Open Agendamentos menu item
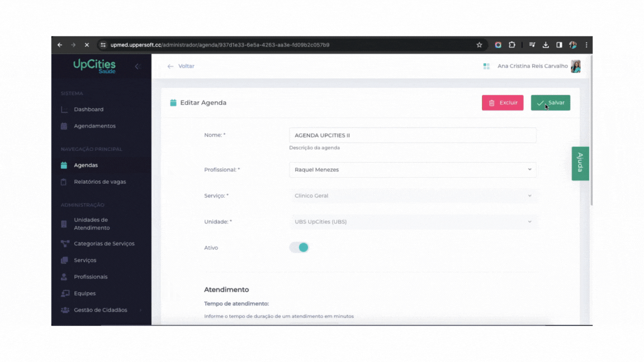 [95, 126]
